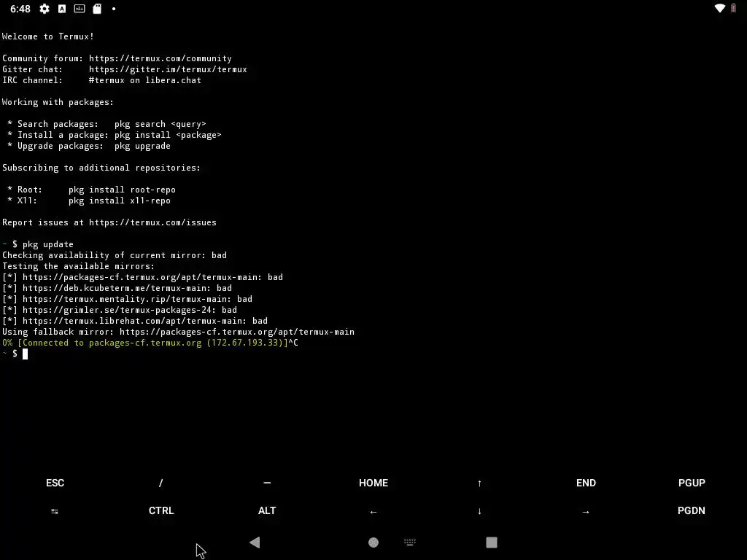Image resolution: width=747 pixels, height=560 pixels.
Task: Tap the right arrow extra key
Action: tap(586, 512)
